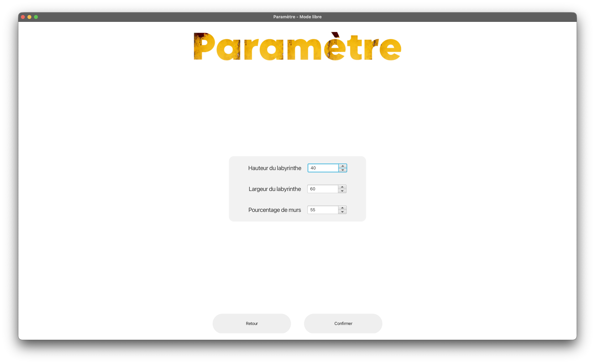595x364 pixels.
Task: Click the Pourcentage de murs label
Action: (275, 210)
